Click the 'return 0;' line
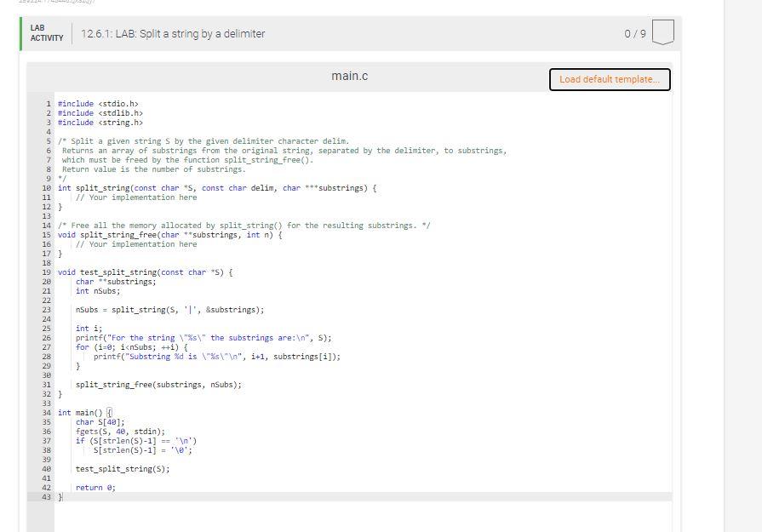 95,487
